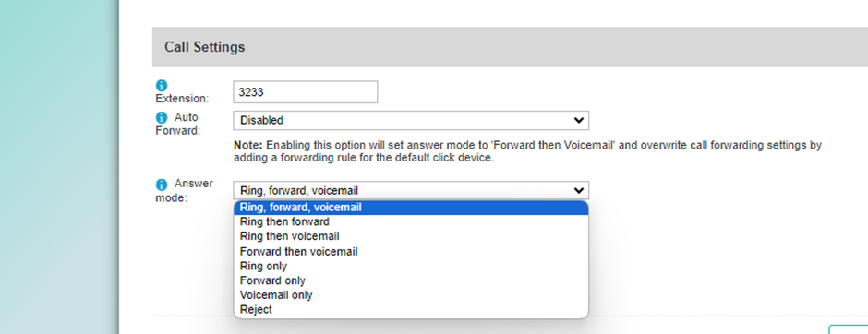The height and width of the screenshot is (334, 868).
Task: Click the Extension label text
Action: (182, 99)
